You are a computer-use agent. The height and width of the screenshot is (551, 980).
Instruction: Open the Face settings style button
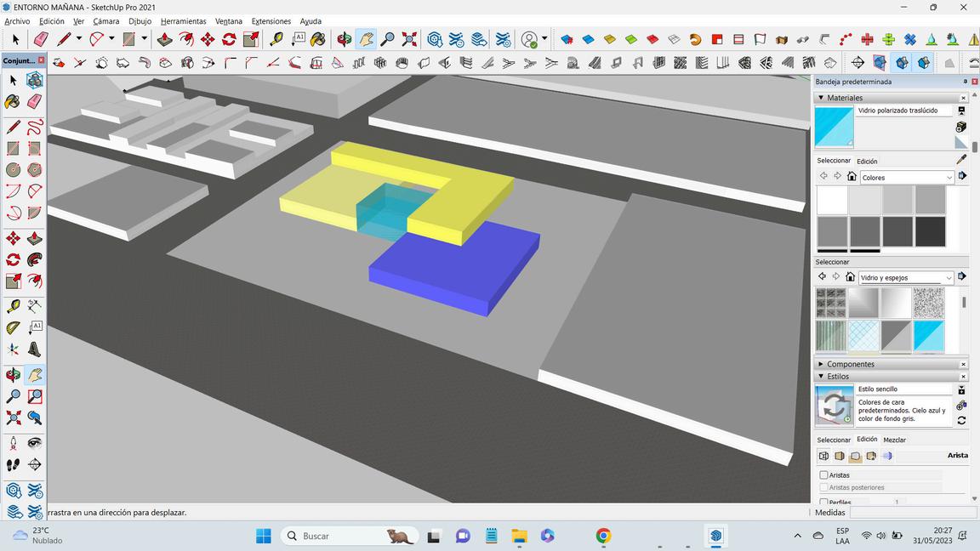point(840,456)
